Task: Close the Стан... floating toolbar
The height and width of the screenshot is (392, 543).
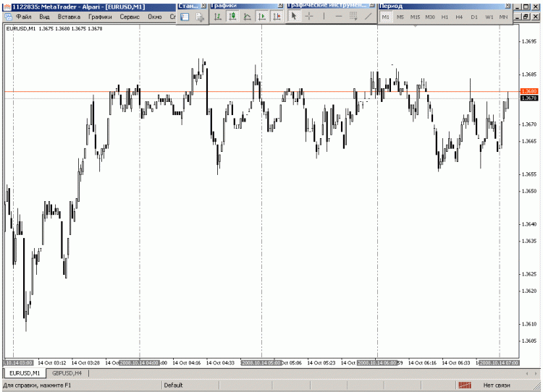Action: click(203, 6)
